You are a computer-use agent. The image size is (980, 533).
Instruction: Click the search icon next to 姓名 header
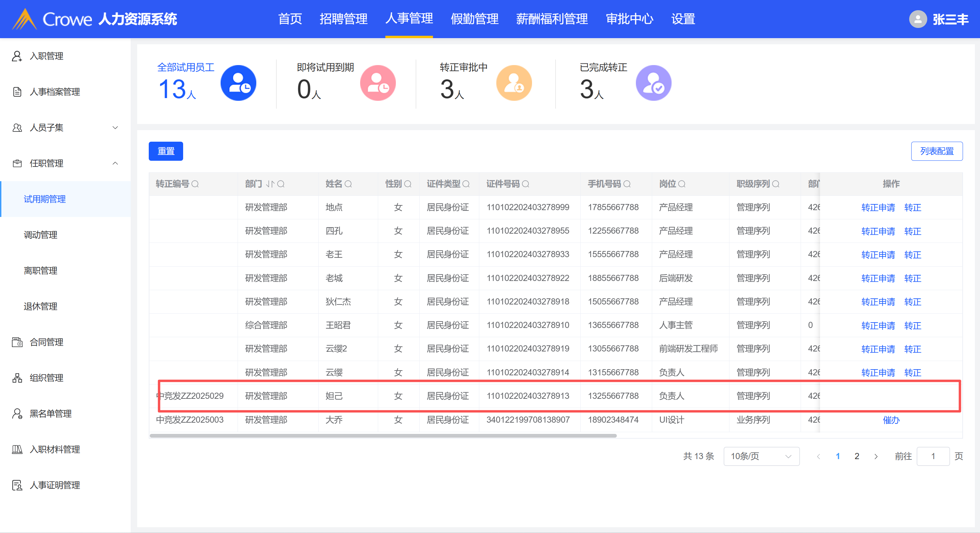348,184
